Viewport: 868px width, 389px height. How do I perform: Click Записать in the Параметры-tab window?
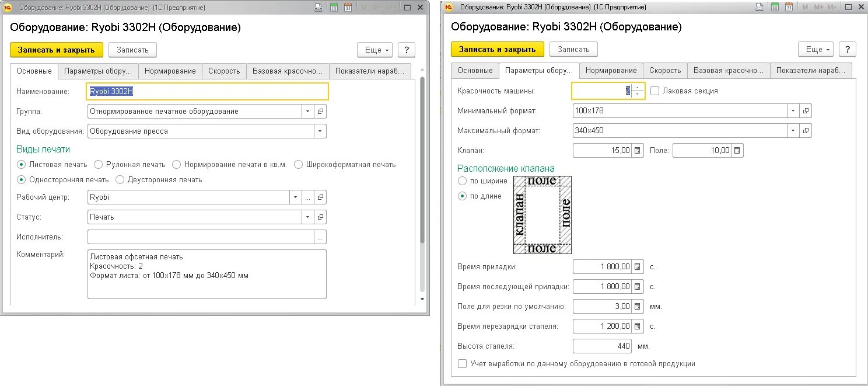point(573,50)
